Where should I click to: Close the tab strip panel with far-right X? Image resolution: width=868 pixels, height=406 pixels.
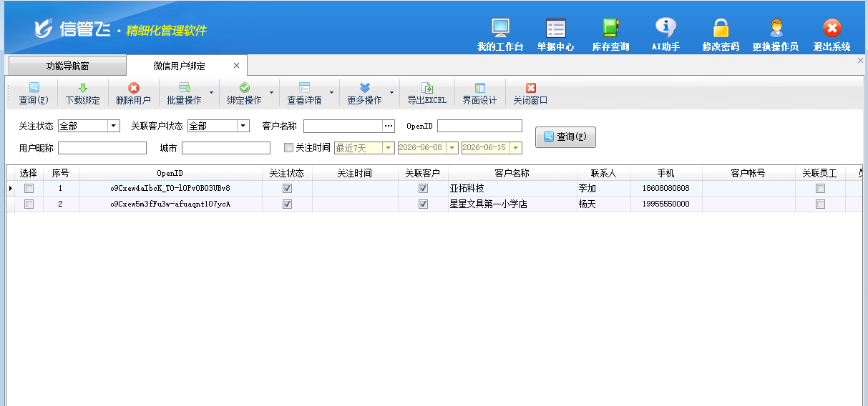[x=860, y=61]
